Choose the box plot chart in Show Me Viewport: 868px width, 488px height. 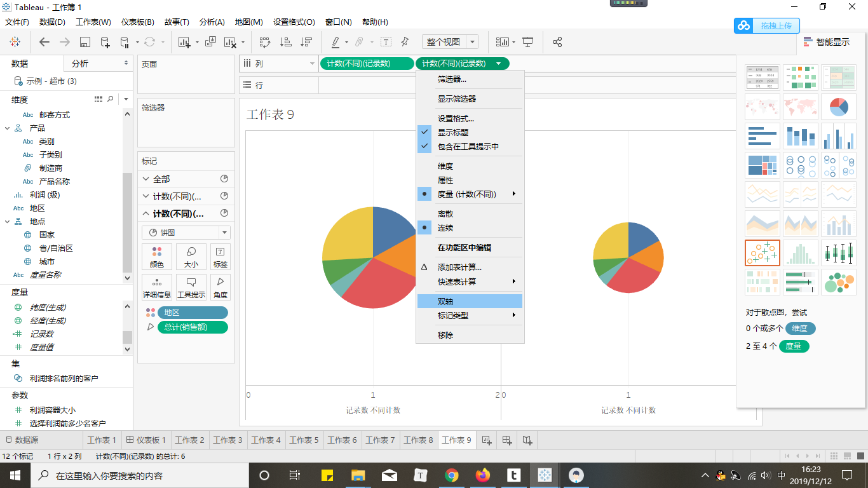coord(839,253)
